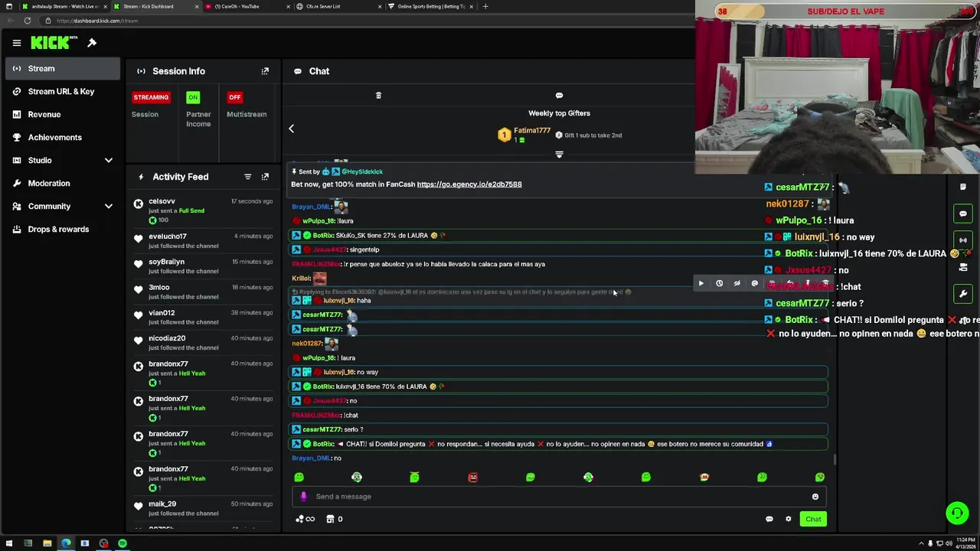
Task: Open chat settings gear icon
Action: [788, 519]
